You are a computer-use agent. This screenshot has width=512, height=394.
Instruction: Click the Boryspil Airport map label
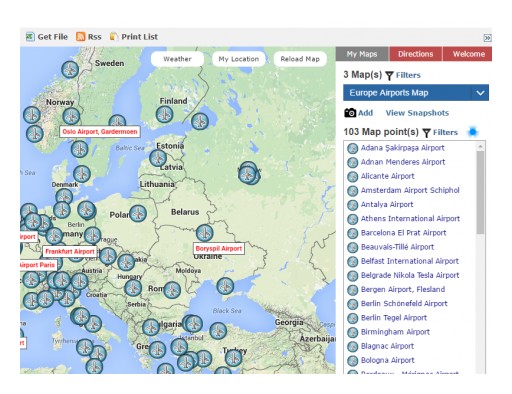click(219, 249)
